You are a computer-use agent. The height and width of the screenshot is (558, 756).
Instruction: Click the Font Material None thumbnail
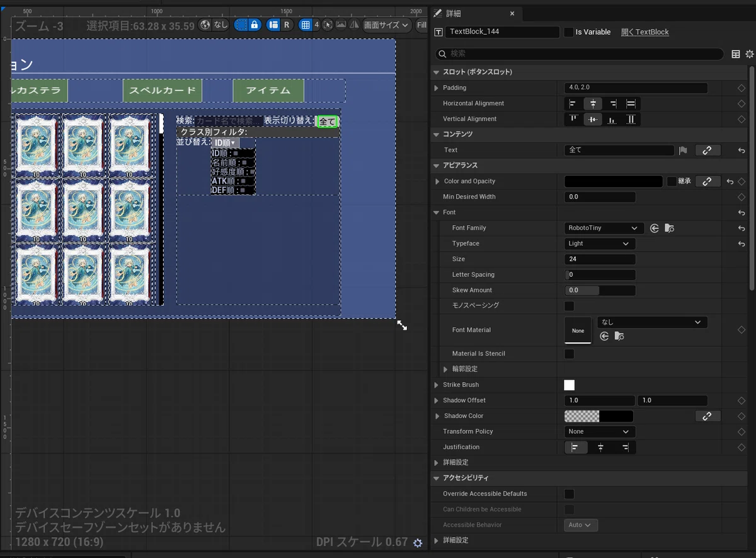tap(578, 330)
